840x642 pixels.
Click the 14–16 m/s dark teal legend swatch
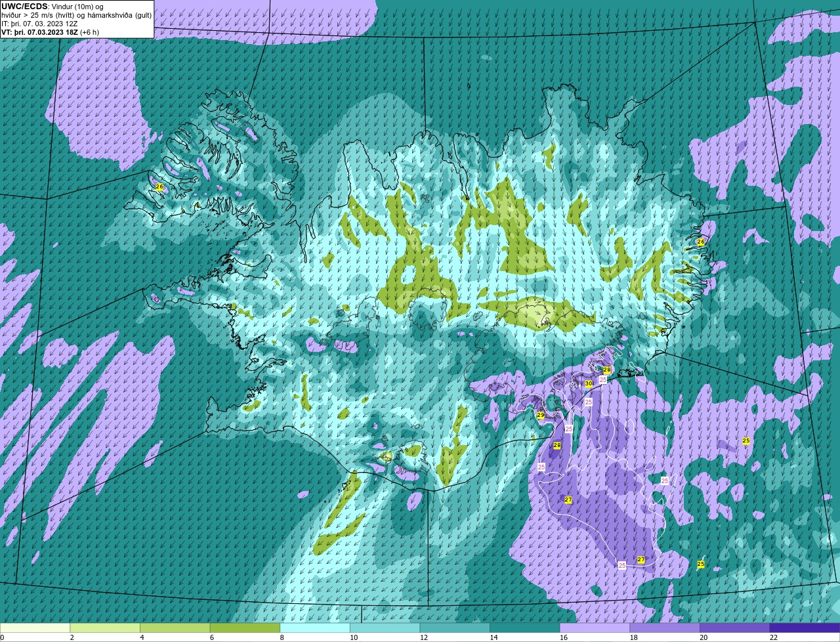pyautogui.click(x=525, y=628)
